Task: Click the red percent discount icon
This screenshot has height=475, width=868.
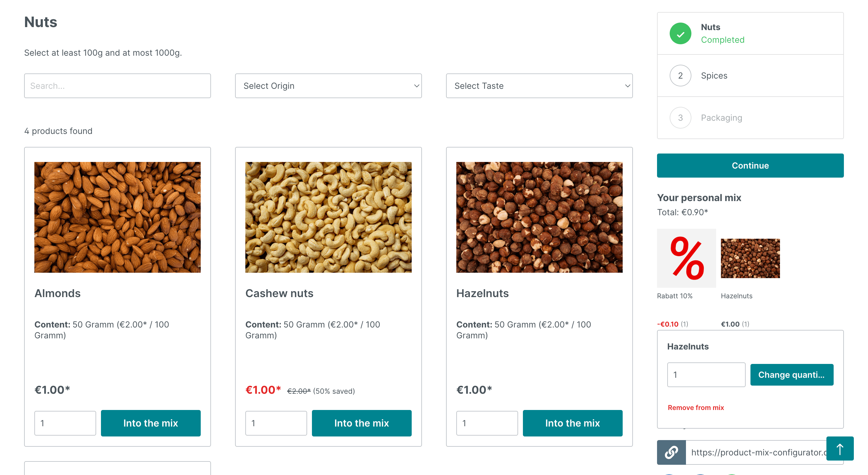Action: point(686,258)
